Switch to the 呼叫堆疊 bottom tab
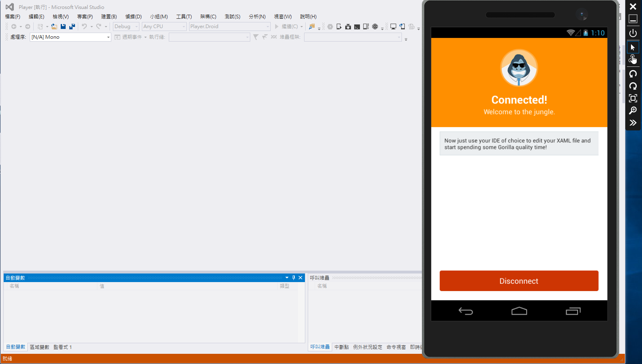Screen dimensions: 642x364 point(320,347)
